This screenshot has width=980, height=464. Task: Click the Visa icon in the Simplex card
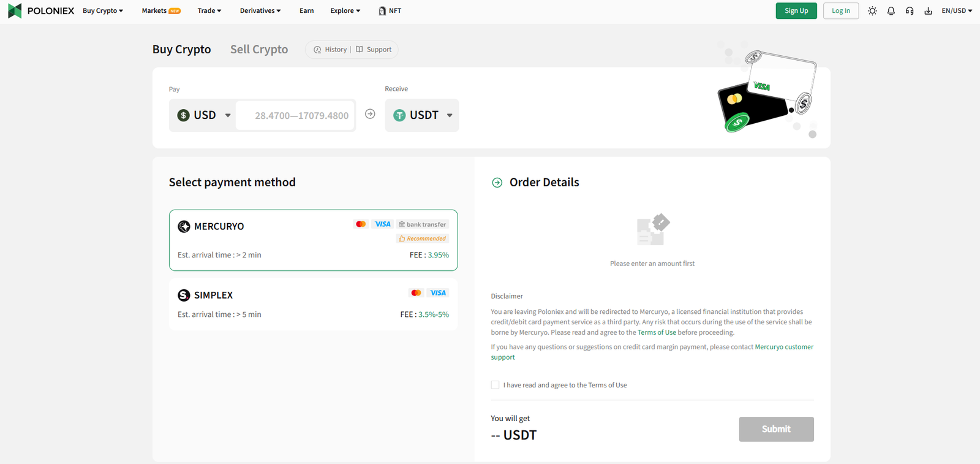(x=438, y=293)
